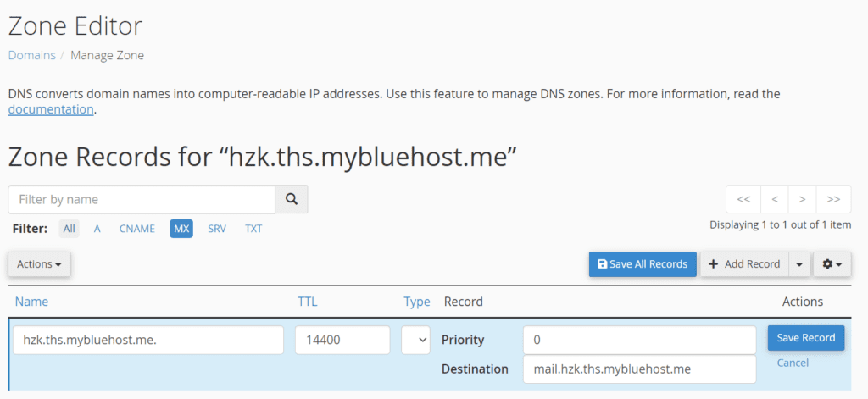868x399 pixels.
Task: Click the Destination input field
Action: pyautogui.click(x=639, y=369)
